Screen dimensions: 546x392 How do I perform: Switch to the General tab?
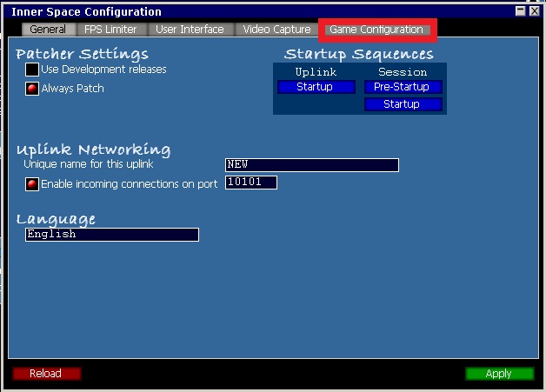point(49,30)
